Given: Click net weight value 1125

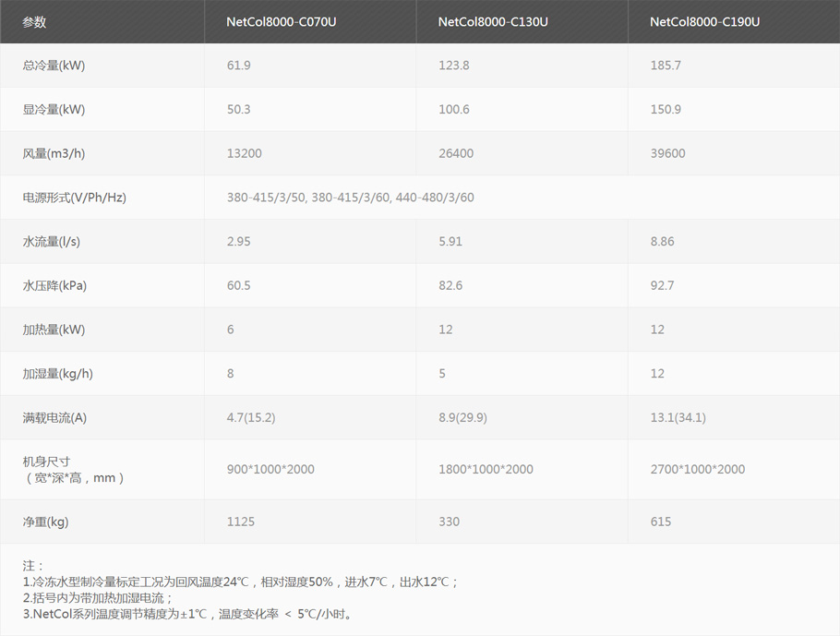Looking at the screenshot, I should tap(241, 522).
